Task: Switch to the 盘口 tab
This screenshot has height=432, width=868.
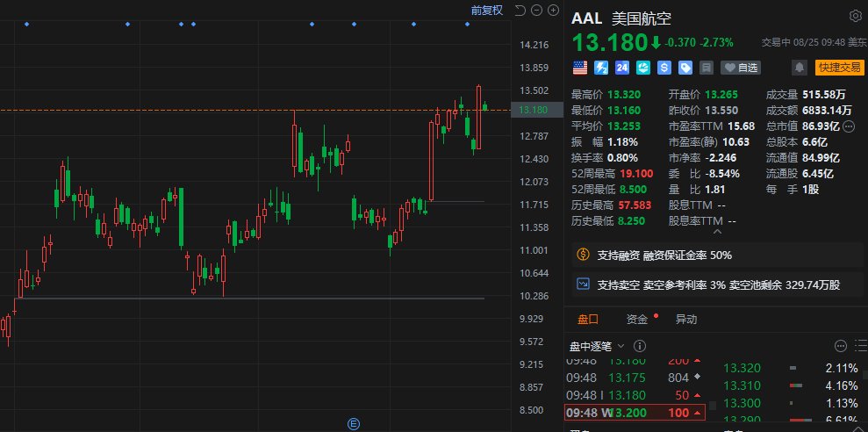Action: click(x=588, y=319)
